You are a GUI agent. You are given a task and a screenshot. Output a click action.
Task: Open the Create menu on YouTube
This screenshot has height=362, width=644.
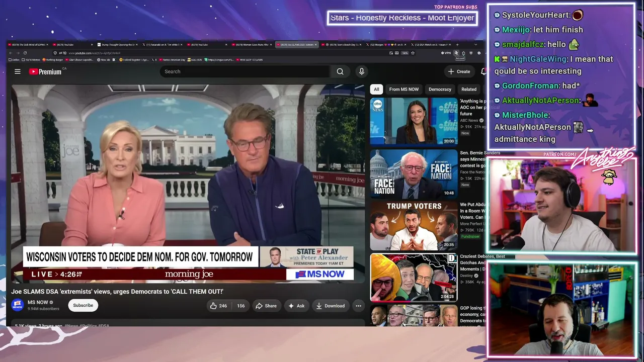(x=459, y=71)
